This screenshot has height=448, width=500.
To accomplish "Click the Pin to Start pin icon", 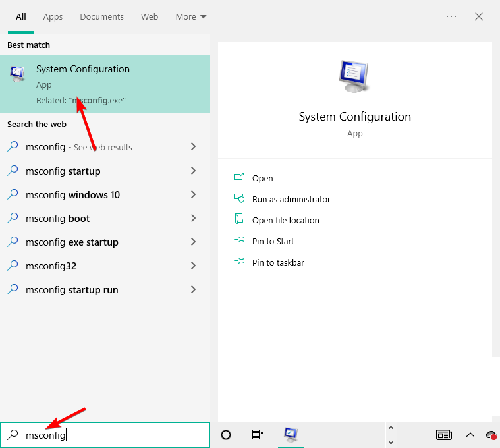I will 239,240.
